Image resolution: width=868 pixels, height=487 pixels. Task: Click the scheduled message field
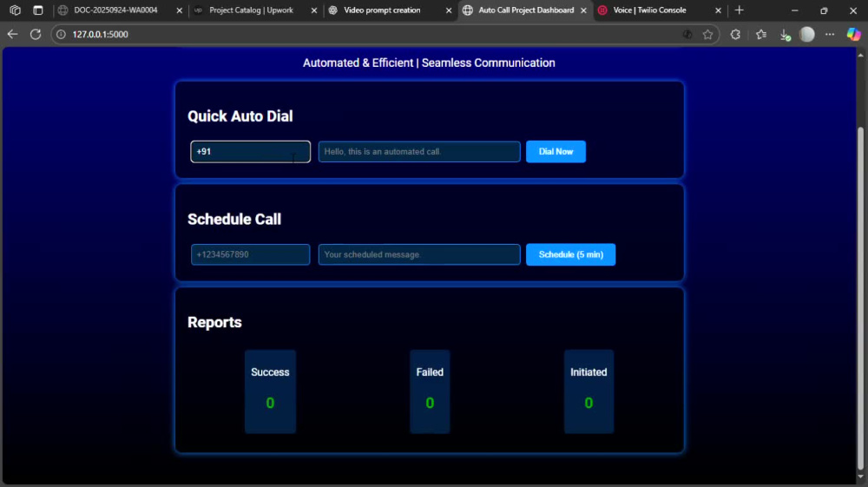click(x=419, y=254)
